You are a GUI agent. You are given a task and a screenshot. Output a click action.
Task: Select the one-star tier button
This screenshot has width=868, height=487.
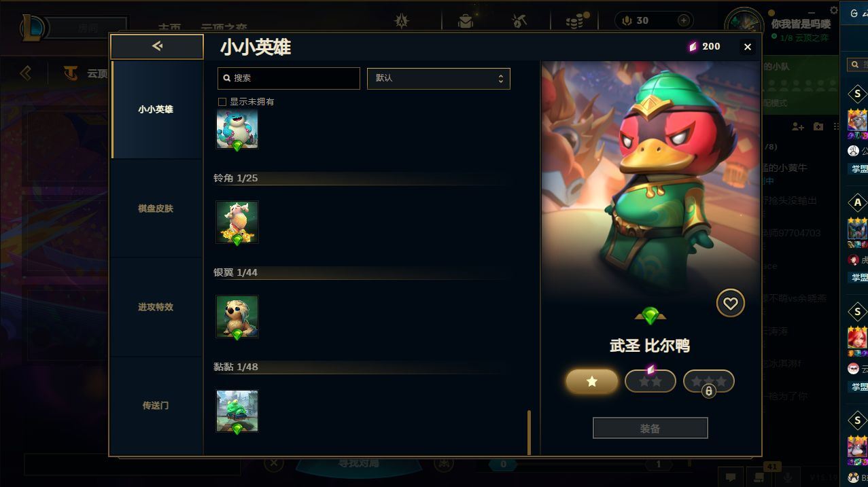(592, 381)
